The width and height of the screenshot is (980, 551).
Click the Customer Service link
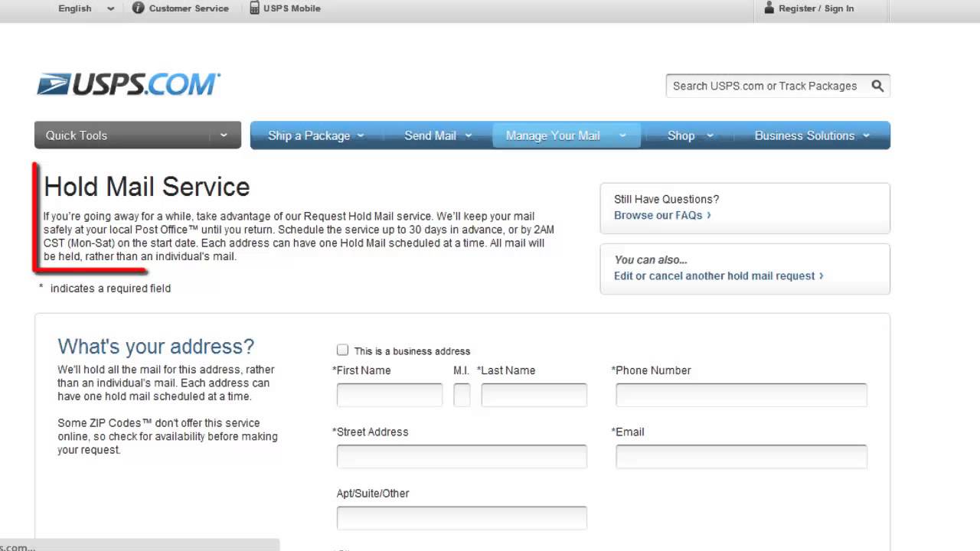[x=188, y=8]
